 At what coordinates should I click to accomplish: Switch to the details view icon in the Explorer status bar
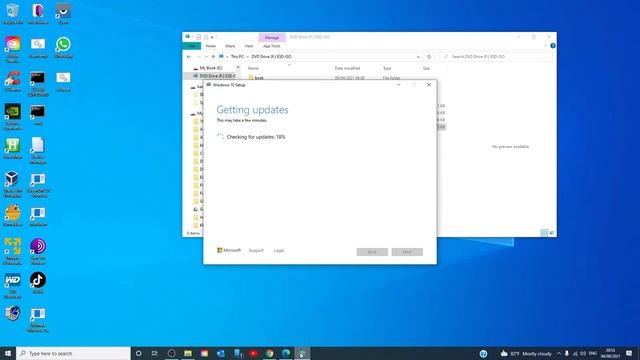[x=544, y=233]
